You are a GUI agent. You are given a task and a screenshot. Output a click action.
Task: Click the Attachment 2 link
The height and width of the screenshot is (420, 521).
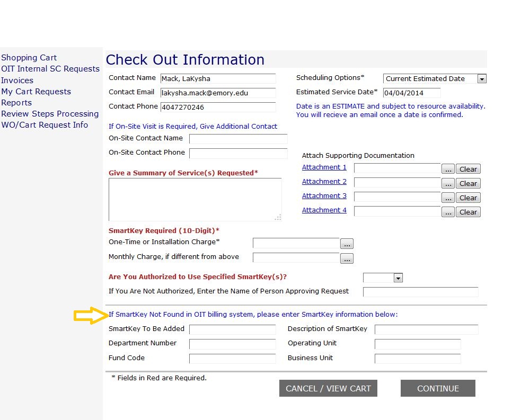pos(324,182)
